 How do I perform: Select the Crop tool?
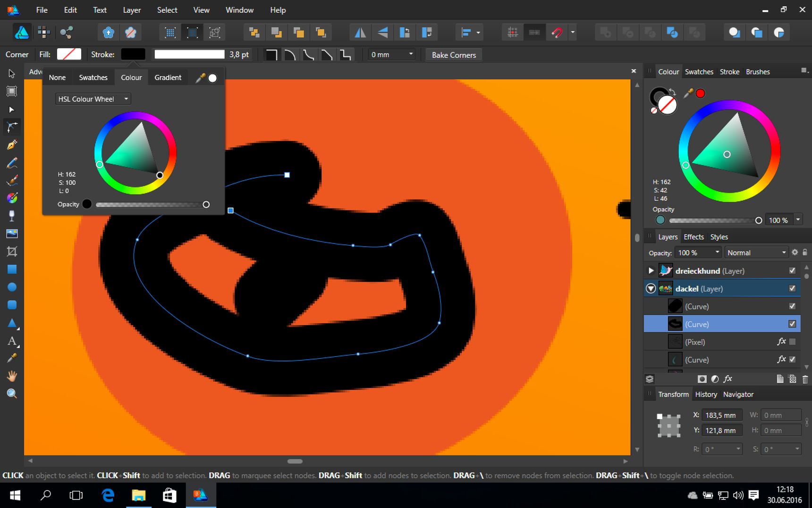point(12,251)
